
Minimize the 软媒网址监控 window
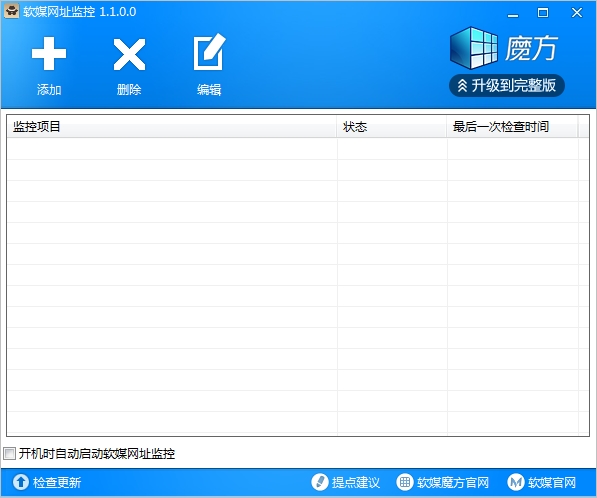coord(513,13)
